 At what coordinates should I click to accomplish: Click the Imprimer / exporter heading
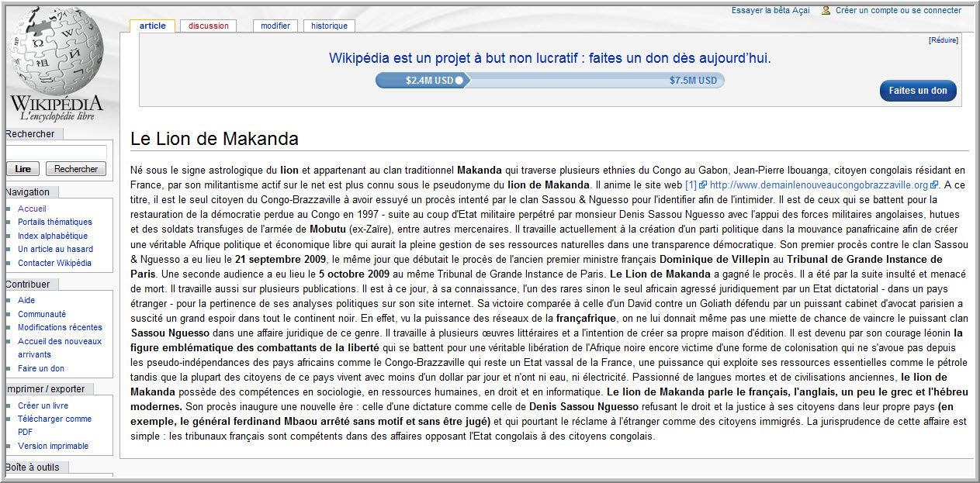pos(44,389)
